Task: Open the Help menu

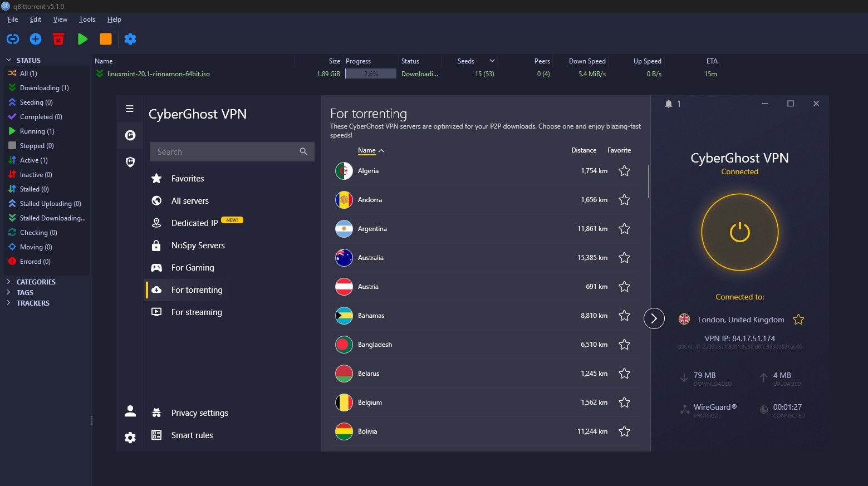Action: click(114, 19)
